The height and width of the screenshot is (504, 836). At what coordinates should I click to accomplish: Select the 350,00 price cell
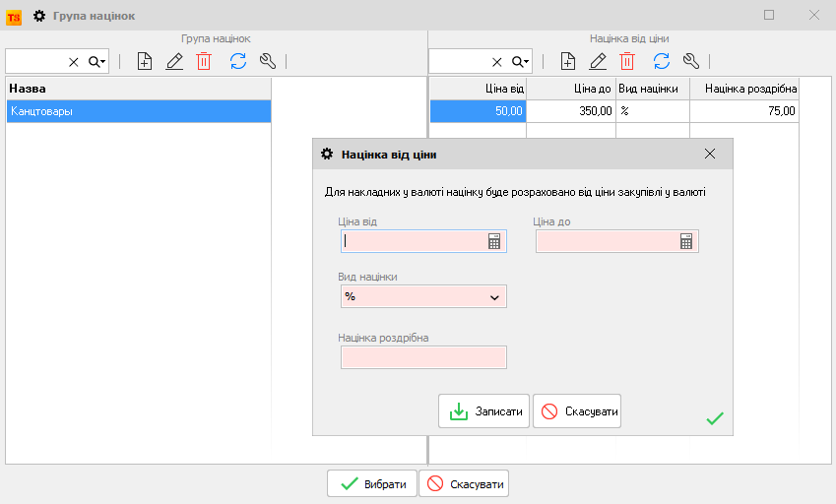click(571, 111)
